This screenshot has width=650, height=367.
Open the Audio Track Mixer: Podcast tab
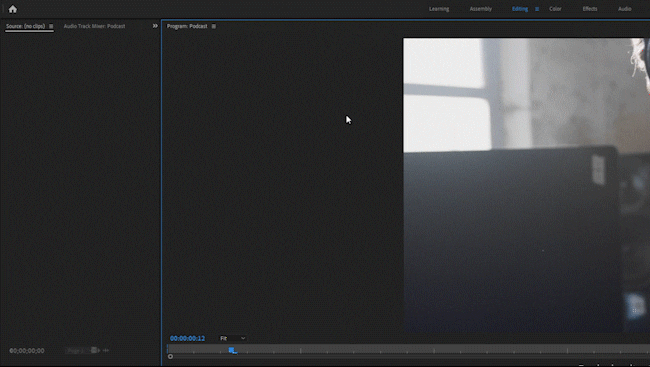pyautogui.click(x=94, y=26)
